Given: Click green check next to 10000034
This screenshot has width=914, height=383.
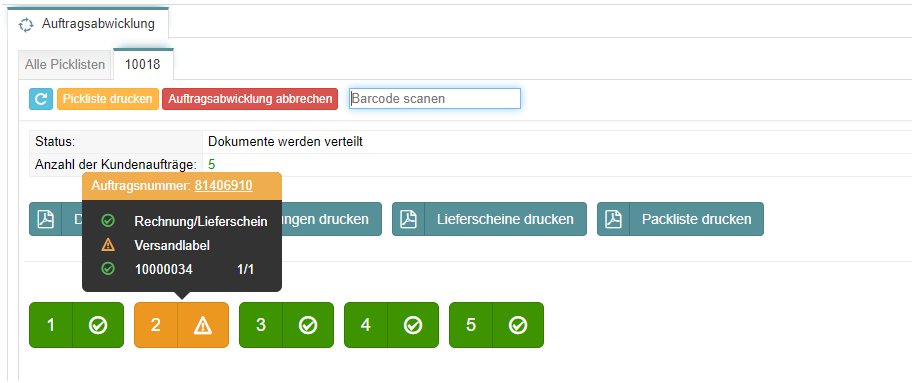Looking at the screenshot, I should [x=108, y=269].
